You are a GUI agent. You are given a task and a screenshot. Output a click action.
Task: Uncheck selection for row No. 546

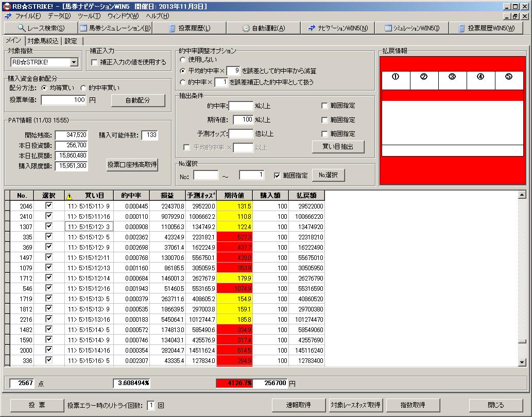click(x=49, y=288)
